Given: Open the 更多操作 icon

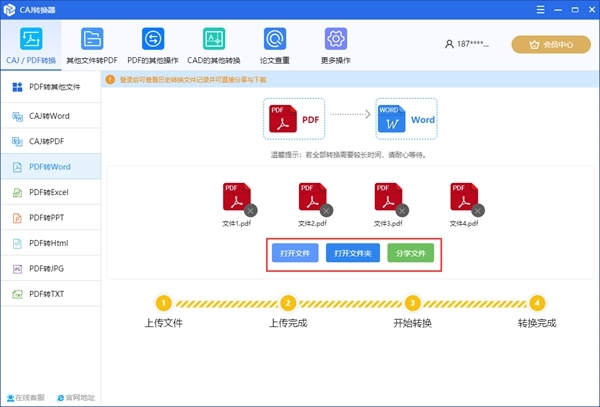Looking at the screenshot, I should point(335,39).
